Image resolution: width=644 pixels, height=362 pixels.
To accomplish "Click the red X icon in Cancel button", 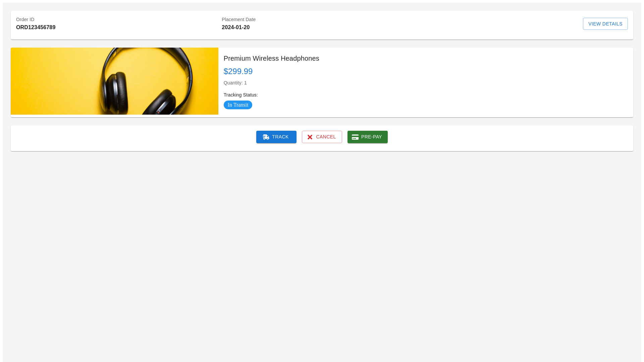I will tap(310, 137).
